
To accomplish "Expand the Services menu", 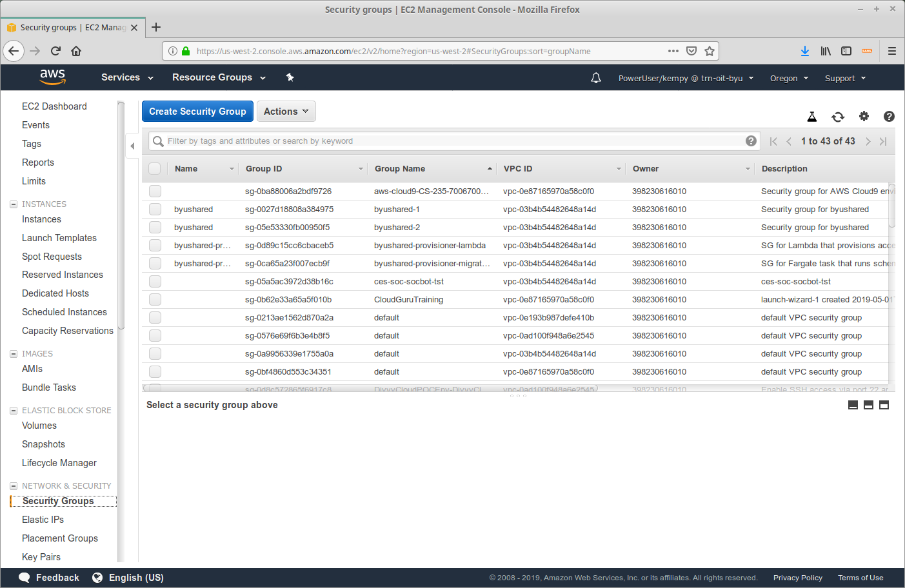I will 127,77.
